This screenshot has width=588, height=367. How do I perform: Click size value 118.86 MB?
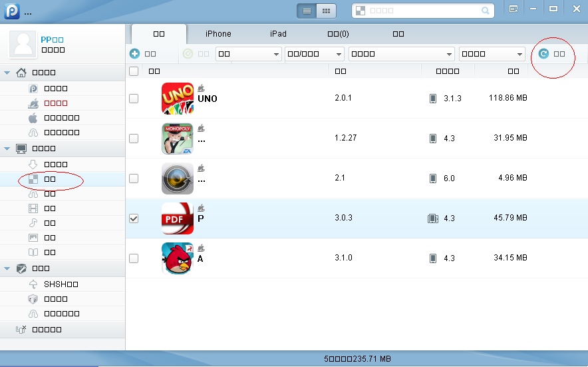point(508,98)
